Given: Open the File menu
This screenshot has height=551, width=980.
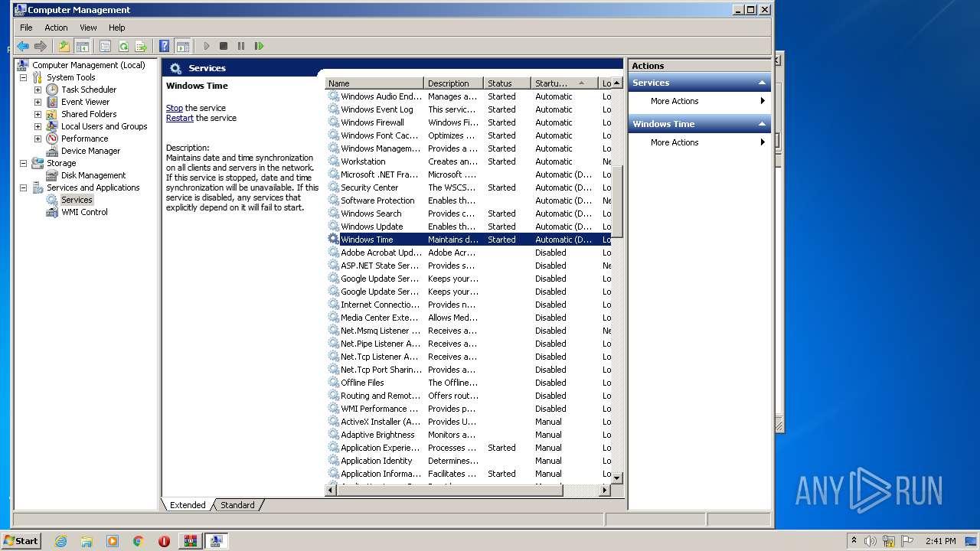Looking at the screenshot, I should click(x=26, y=28).
